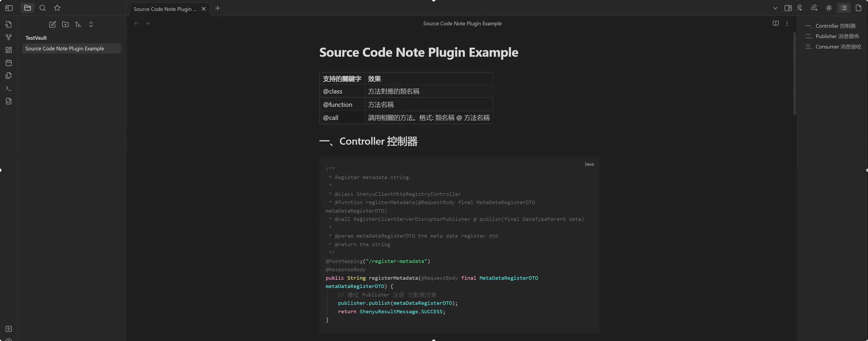Image resolution: width=868 pixels, height=341 pixels.
Task: Click the main page title heading
Action: click(x=419, y=52)
